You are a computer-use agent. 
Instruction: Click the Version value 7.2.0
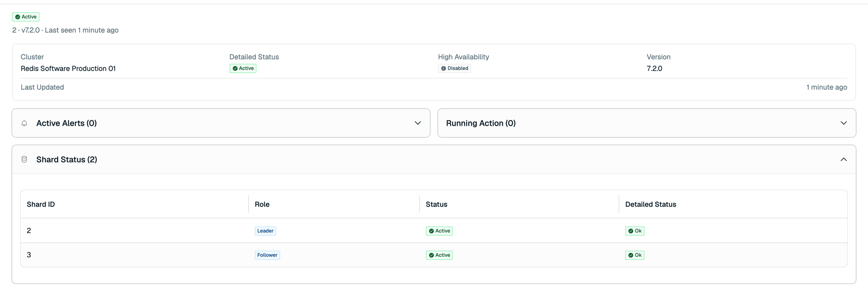[654, 68]
